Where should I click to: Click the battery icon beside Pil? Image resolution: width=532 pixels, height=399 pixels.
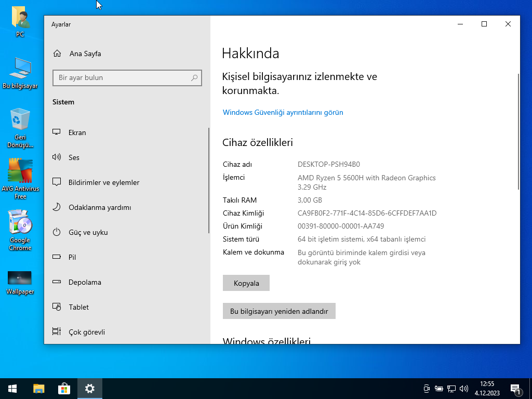(56, 257)
